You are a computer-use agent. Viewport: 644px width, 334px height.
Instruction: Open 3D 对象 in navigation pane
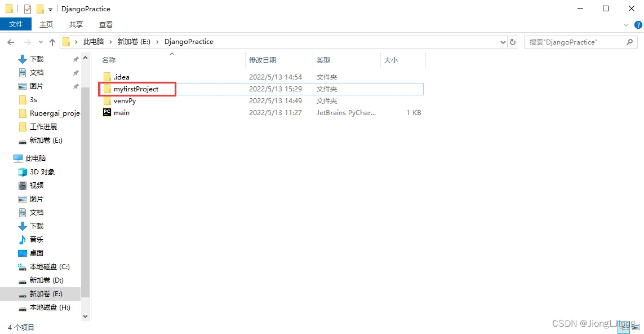pos(42,172)
